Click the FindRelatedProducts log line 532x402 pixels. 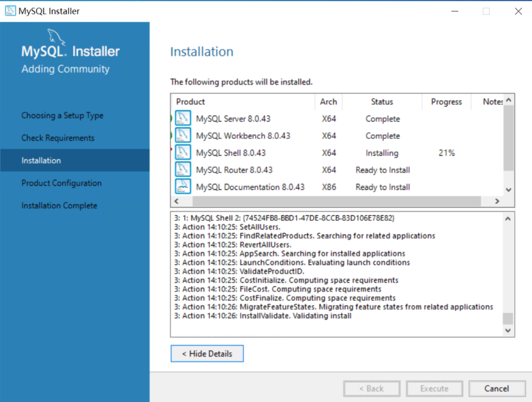tap(304, 236)
